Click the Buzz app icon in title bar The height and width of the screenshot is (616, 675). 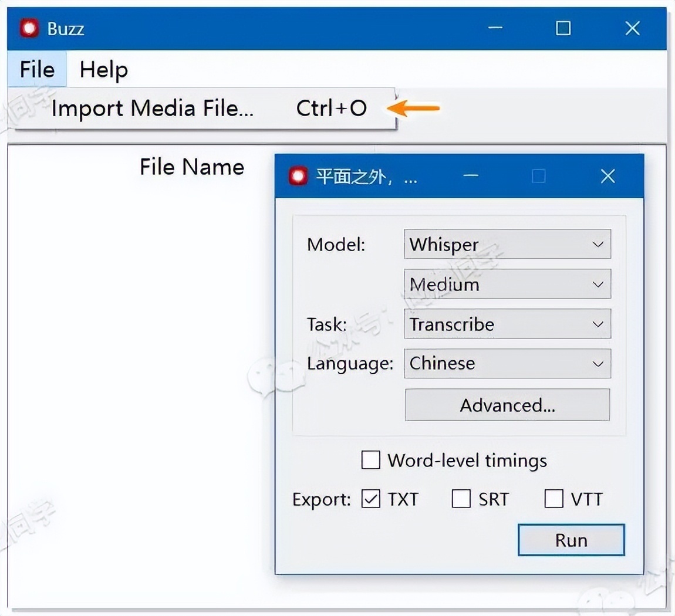[29, 28]
